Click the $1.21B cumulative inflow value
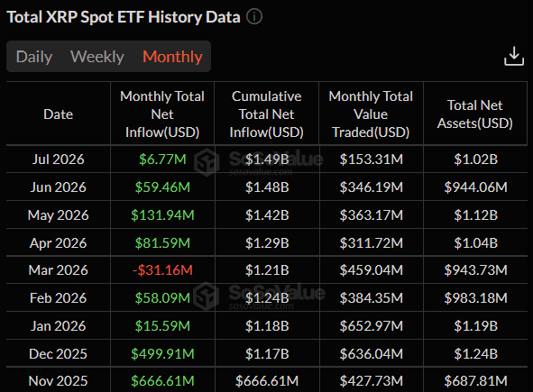The width and height of the screenshot is (533, 392). pyautogui.click(x=267, y=270)
